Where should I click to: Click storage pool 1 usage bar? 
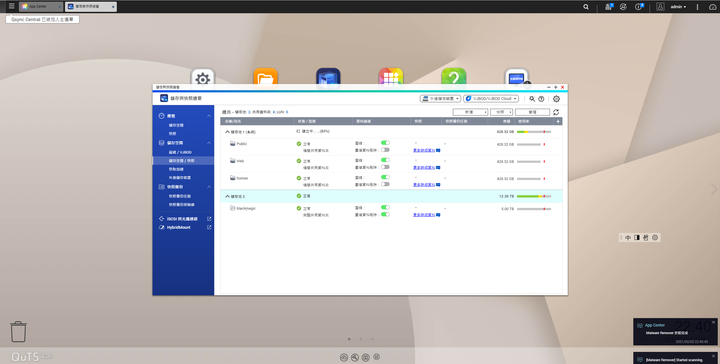pyautogui.click(x=534, y=132)
